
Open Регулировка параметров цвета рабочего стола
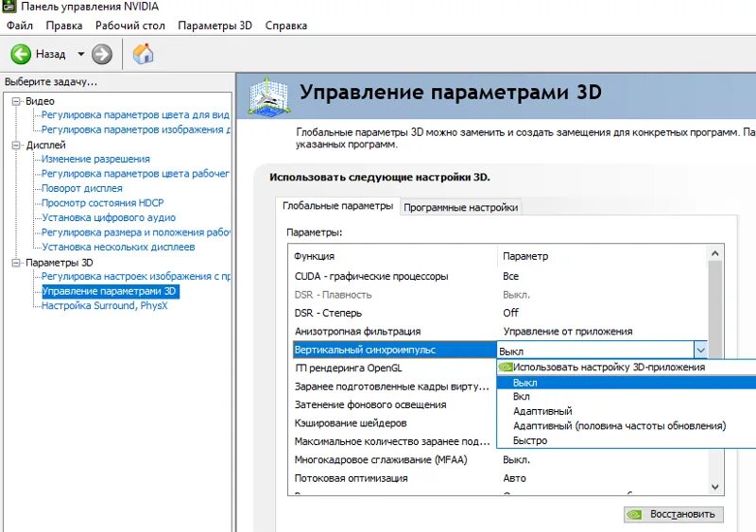(x=135, y=174)
